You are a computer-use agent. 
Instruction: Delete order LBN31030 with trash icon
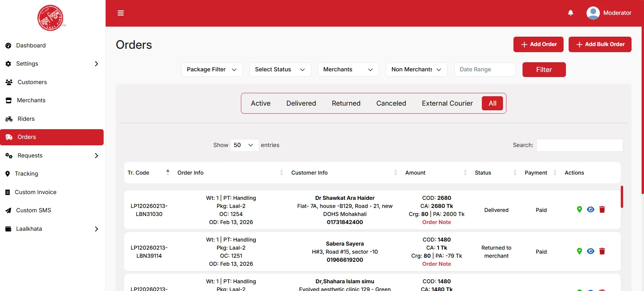(602, 210)
